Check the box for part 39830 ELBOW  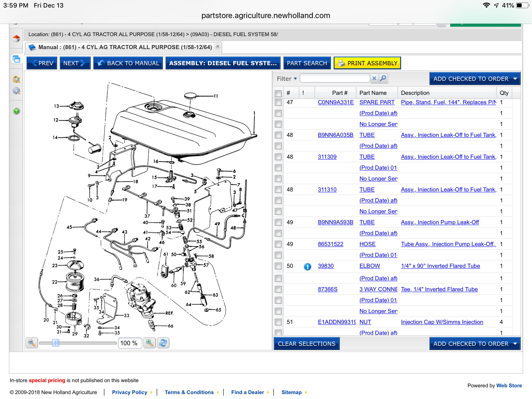pos(278,266)
